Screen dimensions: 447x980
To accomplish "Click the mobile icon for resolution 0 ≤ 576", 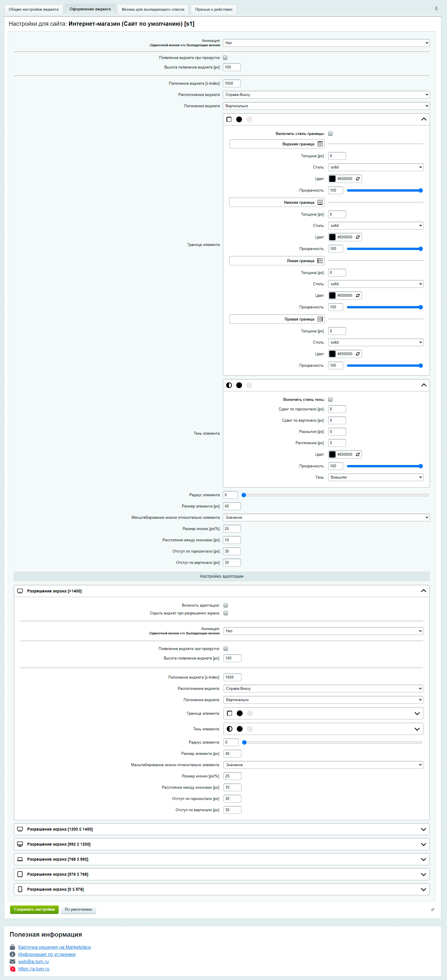I will click(x=20, y=889).
